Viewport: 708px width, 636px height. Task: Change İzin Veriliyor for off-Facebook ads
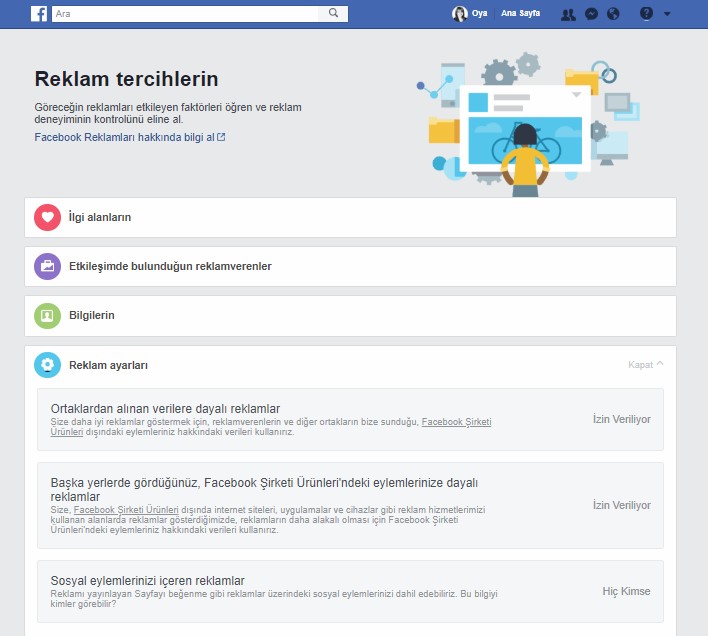click(x=622, y=505)
